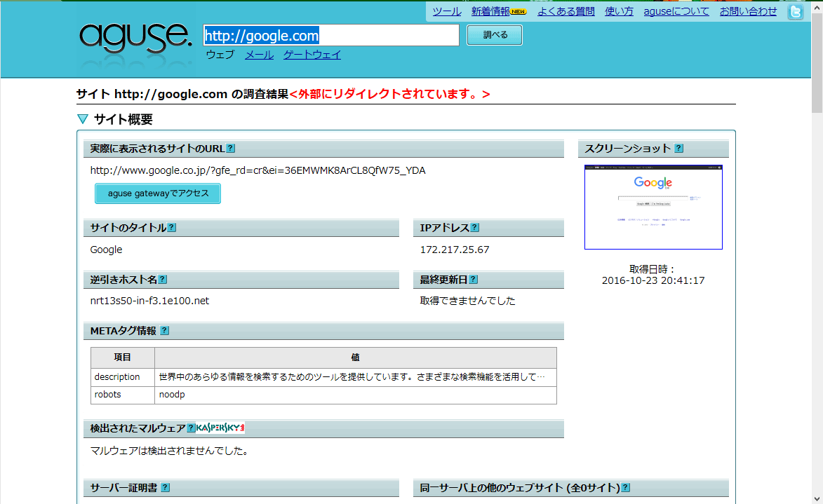Screen dimensions: 823x504
Task: Click hostname nrt13s50-in-f3.1e100.net
Action: pyautogui.click(x=149, y=301)
